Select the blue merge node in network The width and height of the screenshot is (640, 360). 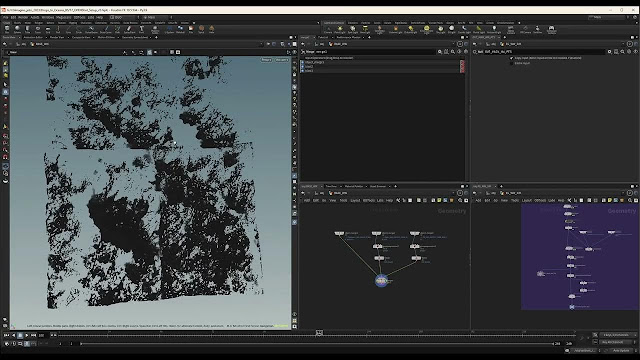pyautogui.click(x=381, y=280)
